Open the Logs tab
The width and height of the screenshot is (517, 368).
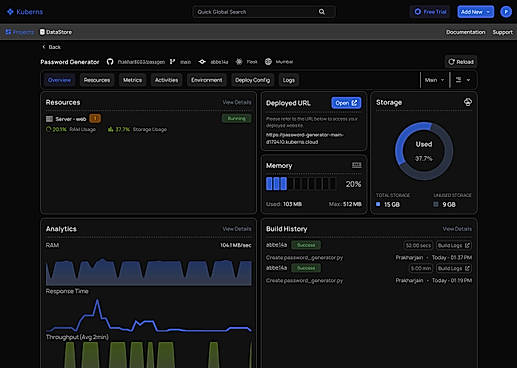pos(289,80)
